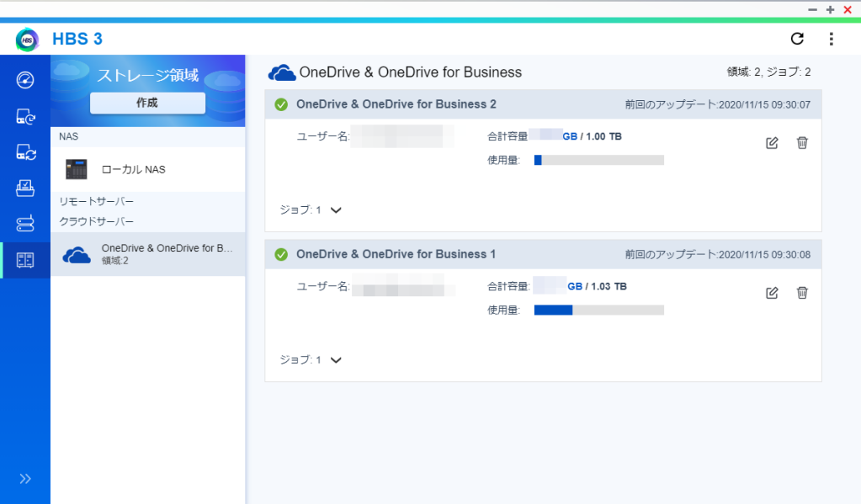861x504 pixels.
Task: Click update time 2020/11/15 09:30:08
Action: click(764, 254)
